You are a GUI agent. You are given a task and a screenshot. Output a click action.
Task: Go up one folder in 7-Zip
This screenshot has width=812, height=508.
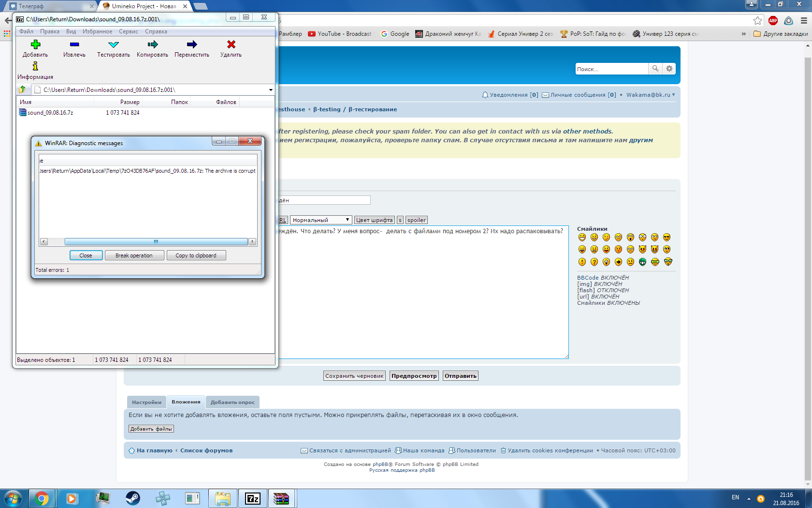click(x=22, y=90)
